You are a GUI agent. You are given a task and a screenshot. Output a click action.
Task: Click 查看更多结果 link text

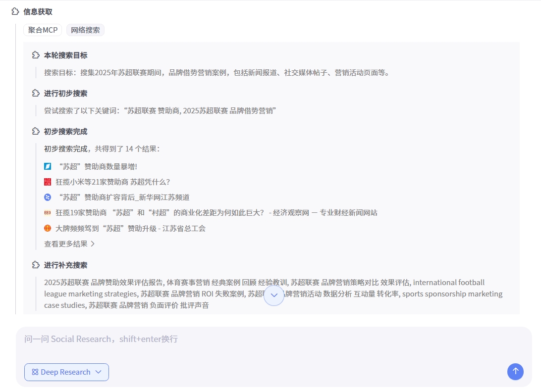66,244
